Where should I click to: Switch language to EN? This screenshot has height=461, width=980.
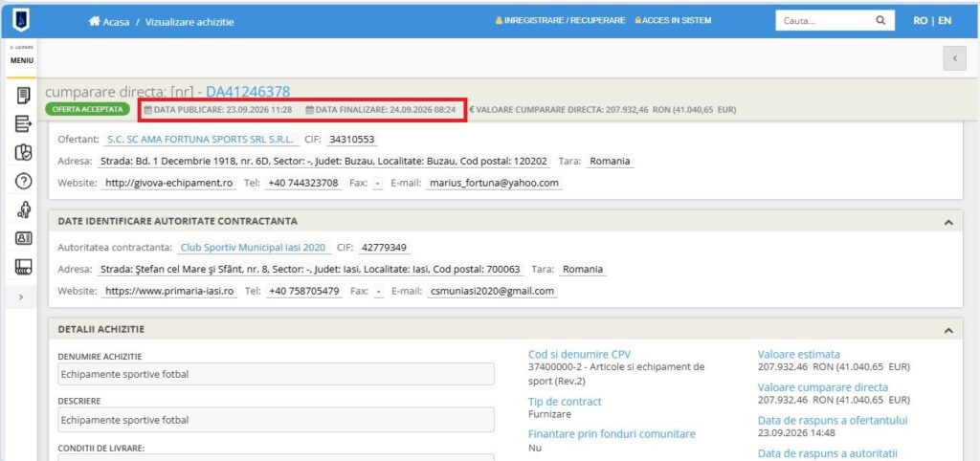[945, 21]
